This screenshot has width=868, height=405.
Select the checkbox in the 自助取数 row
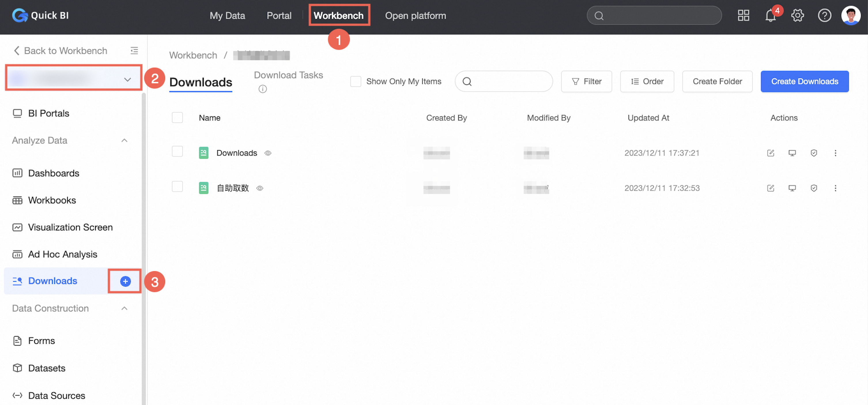pyautogui.click(x=177, y=187)
